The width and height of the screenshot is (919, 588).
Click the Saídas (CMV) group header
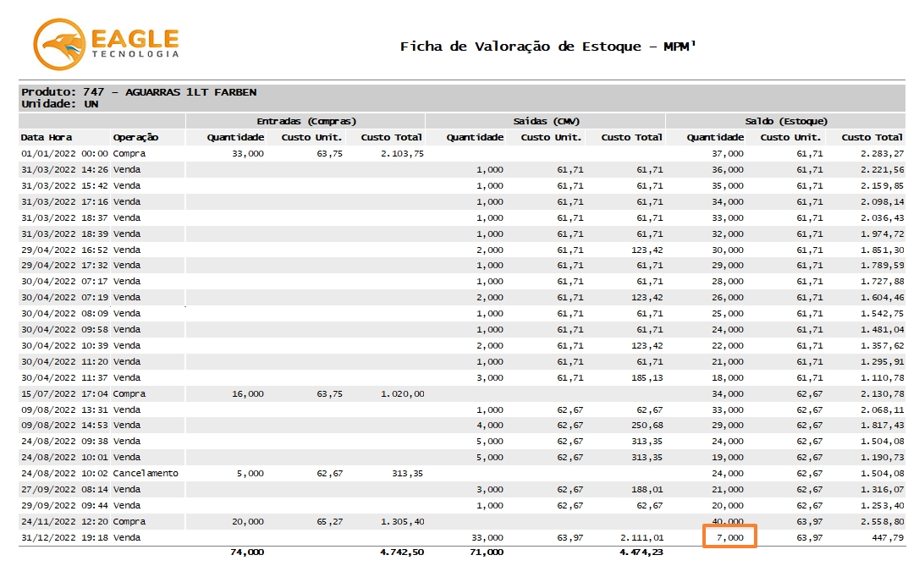pyautogui.click(x=546, y=121)
